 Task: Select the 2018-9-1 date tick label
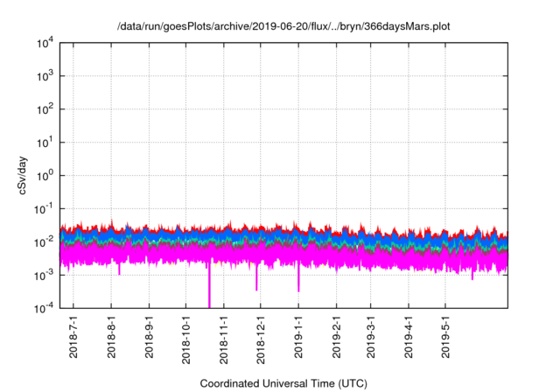(149, 338)
